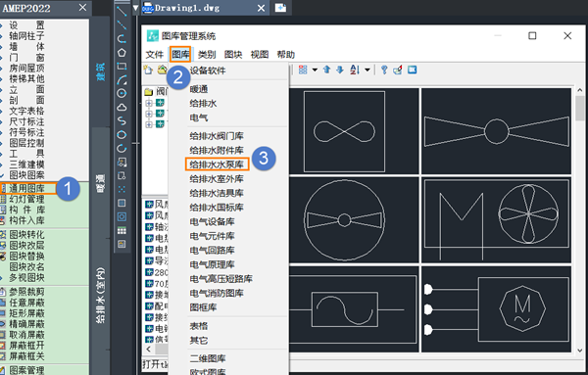The width and height of the screenshot is (588, 375).
Task: Open the 类别 menu
Action: pos(207,55)
